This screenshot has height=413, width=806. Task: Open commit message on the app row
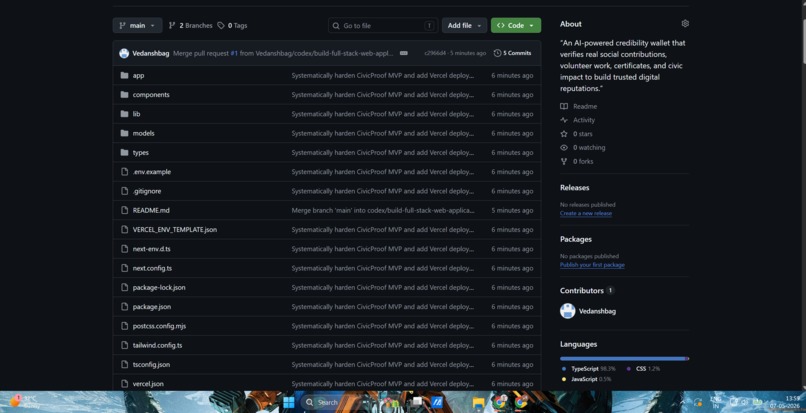[383, 76]
